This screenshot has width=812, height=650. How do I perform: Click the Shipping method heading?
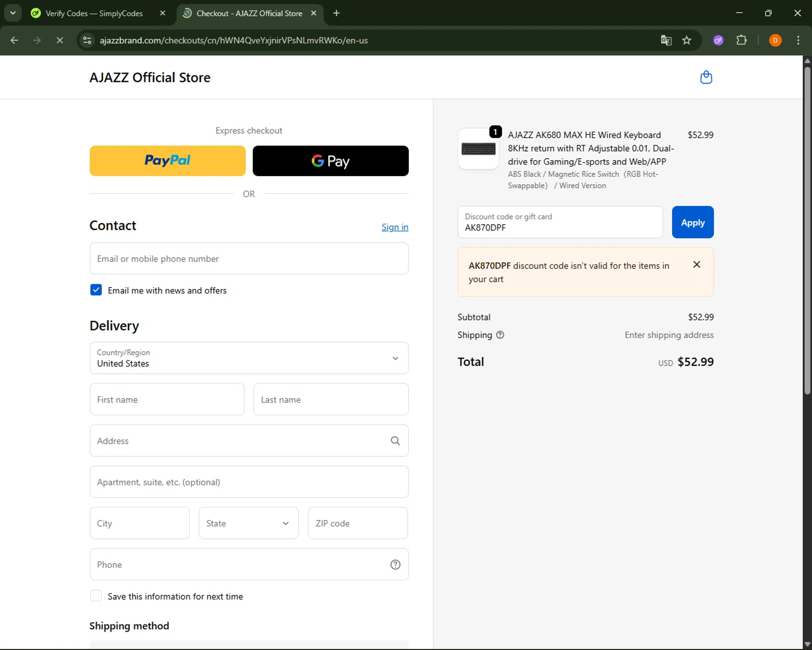129,626
